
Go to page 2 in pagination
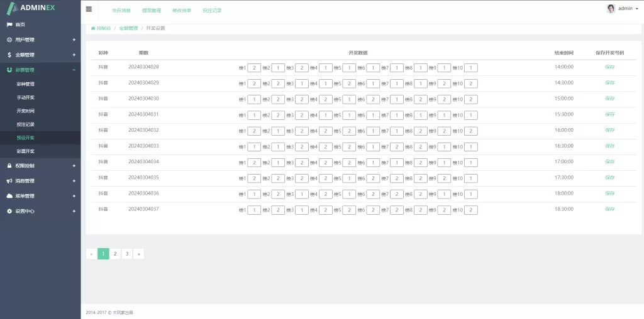click(115, 254)
